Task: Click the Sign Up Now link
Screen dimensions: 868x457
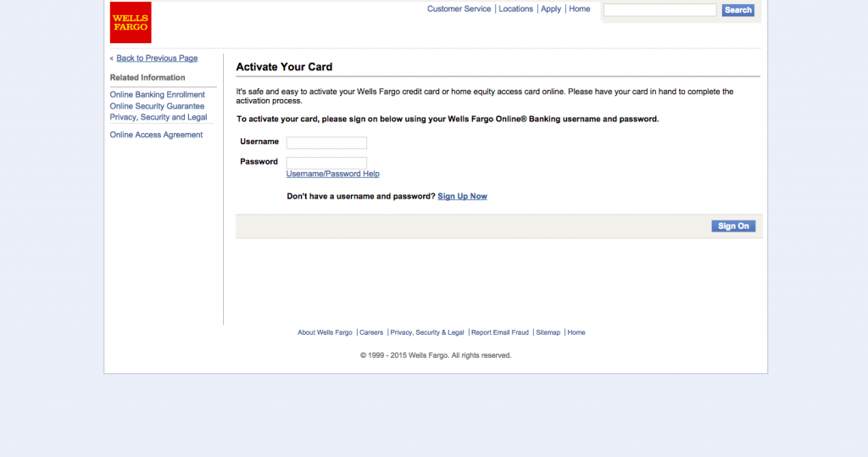Action: tap(462, 196)
